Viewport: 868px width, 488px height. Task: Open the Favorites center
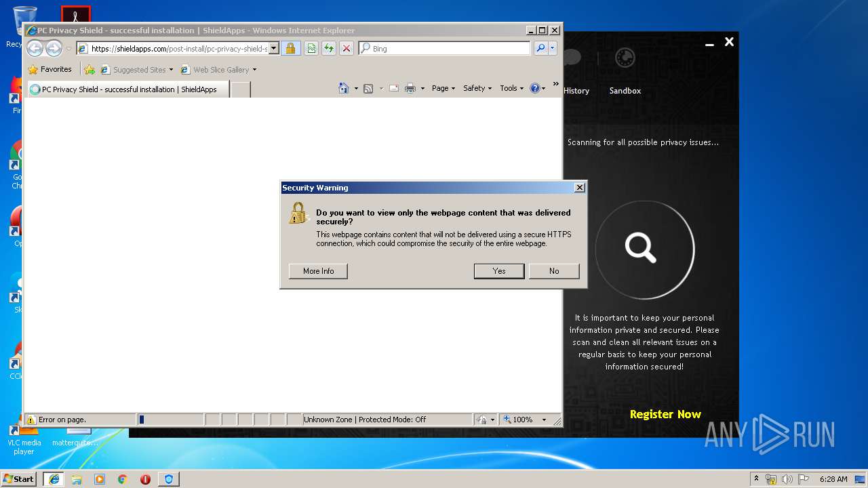point(50,69)
